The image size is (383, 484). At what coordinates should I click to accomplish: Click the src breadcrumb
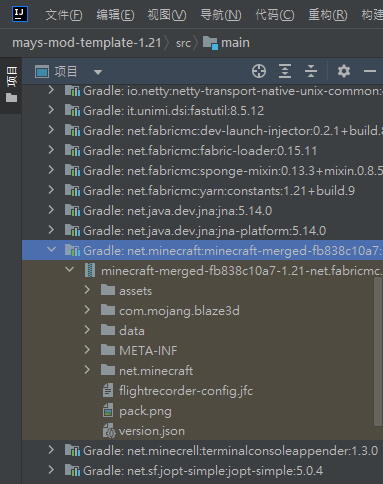183,43
